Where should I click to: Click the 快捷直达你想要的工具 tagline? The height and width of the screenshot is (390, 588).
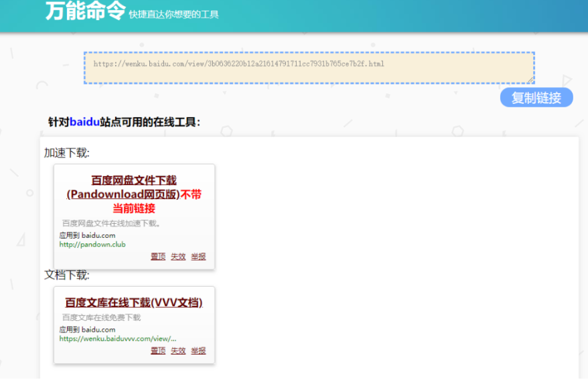coord(173,14)
